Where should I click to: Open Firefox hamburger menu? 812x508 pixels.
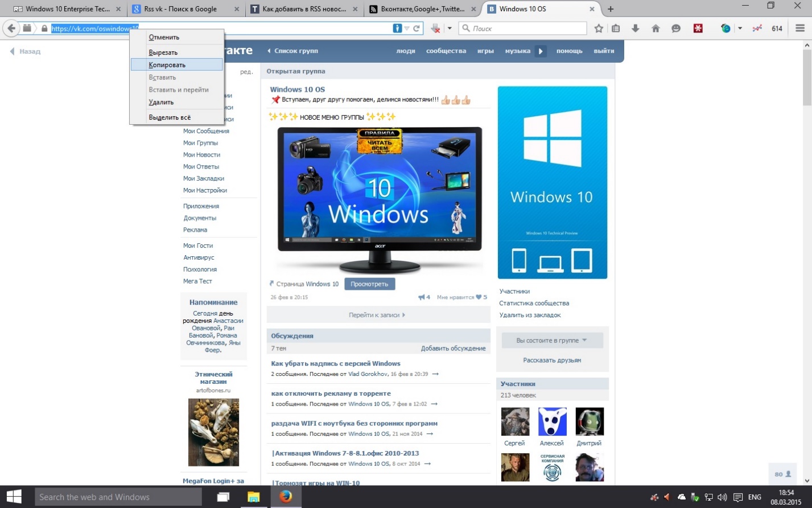pyautogui.click(x=800, y=28)
